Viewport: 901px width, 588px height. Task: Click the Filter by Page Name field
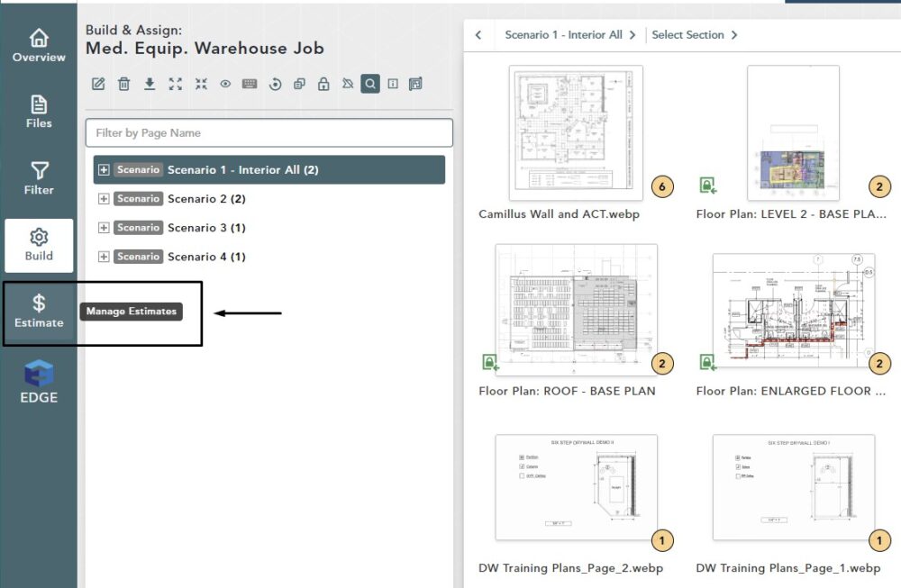(268, 133)
